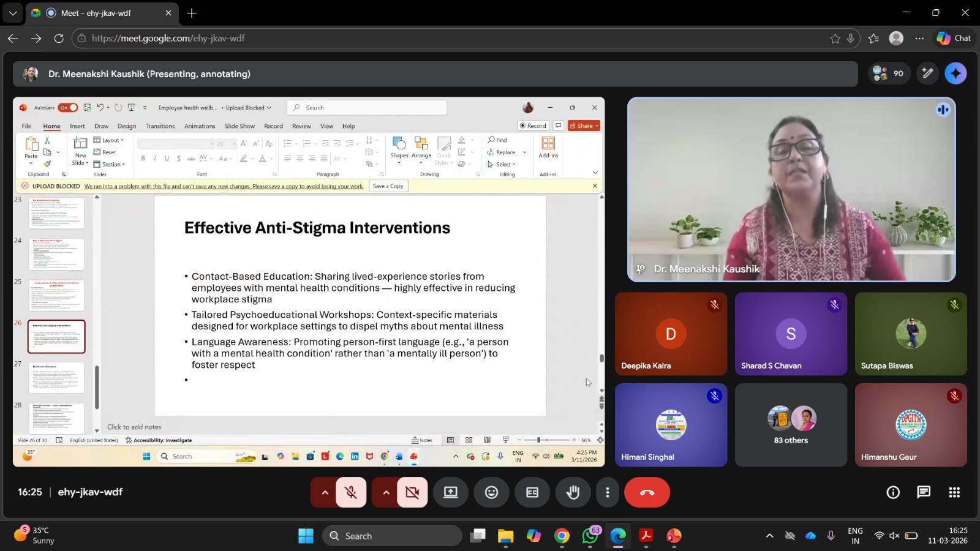Image resolution: width=980 pixels, height=551 pixels.
Task: Open the Share screen (Present now) control
Action: pyautogui.click(x=451, y=492)
